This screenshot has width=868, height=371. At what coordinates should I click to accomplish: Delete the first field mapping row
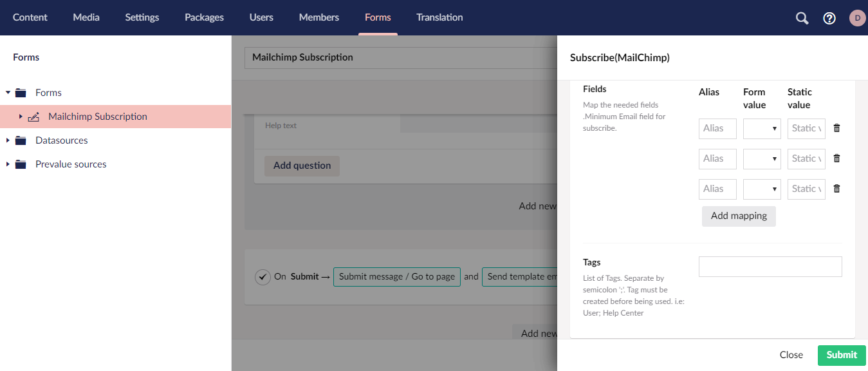click(x=836, y=128)
